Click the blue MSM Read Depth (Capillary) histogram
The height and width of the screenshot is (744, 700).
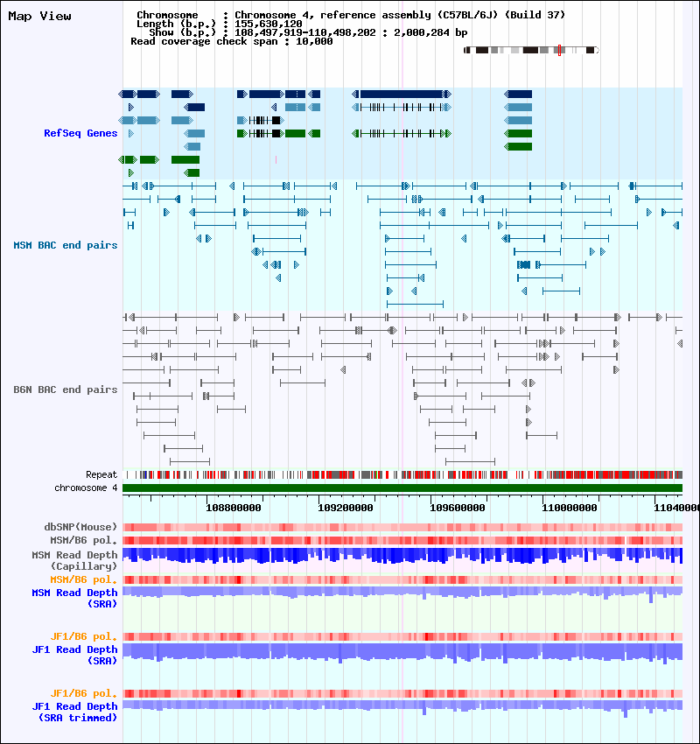click(402, 556)
